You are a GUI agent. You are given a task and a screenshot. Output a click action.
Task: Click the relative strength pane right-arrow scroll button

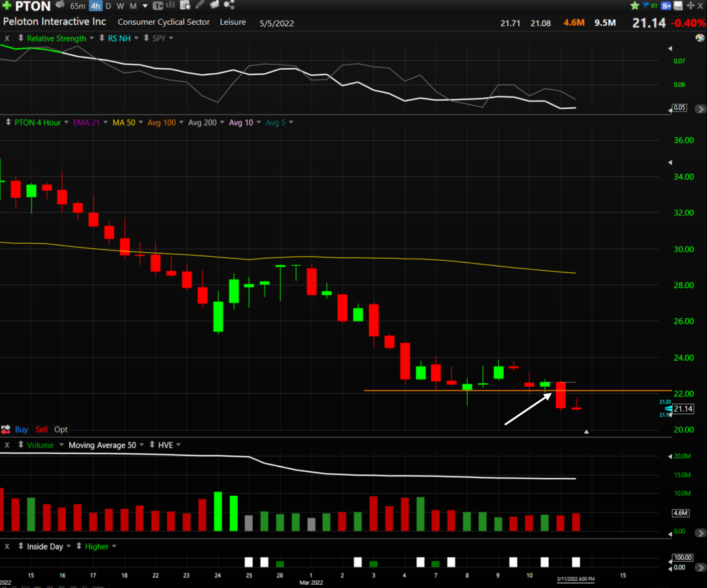[x=700, y=108]
